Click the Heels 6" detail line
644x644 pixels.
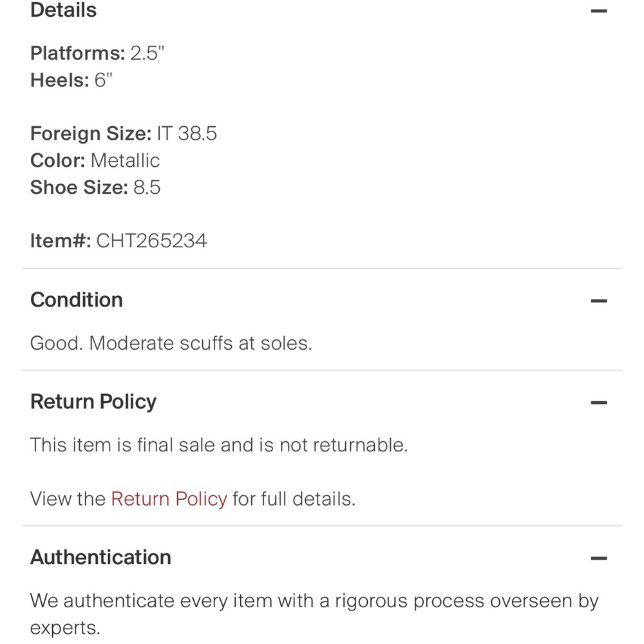pyautogui.click(x=71, y=80)
